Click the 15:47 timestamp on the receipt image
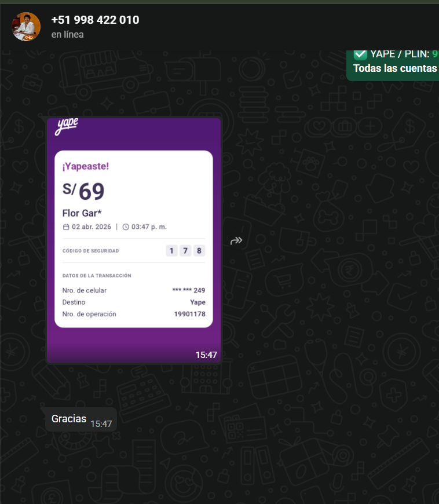The height and width of the screenshot is (504, 439). point(206,355)
